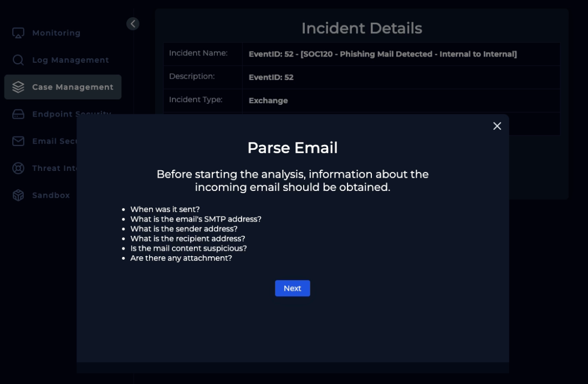Click the Threat Intel lifebuoy icon
Image resolution: width=588 pixels, height=384 pixels.
(x=18, y=168)
